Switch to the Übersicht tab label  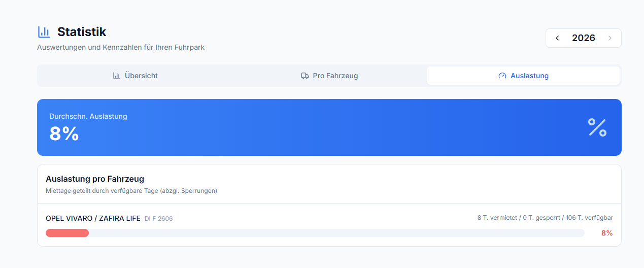(x=141, y=76)
